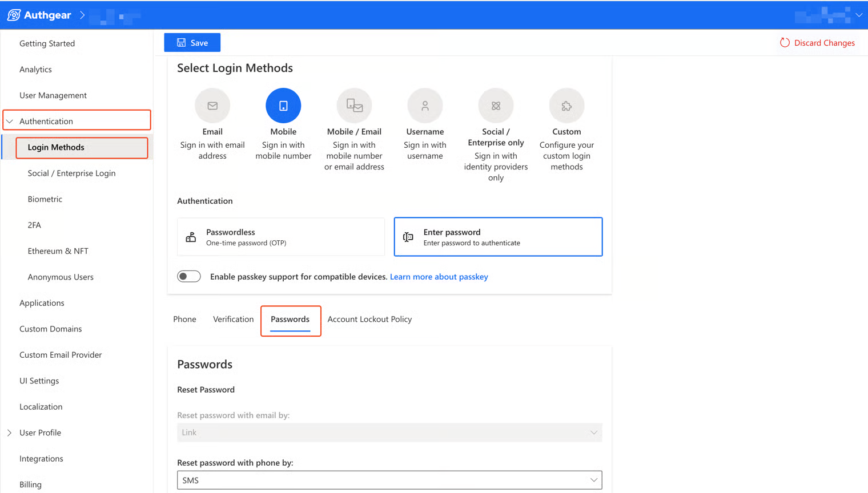Click the Authgear logo in header

point(14,15)
